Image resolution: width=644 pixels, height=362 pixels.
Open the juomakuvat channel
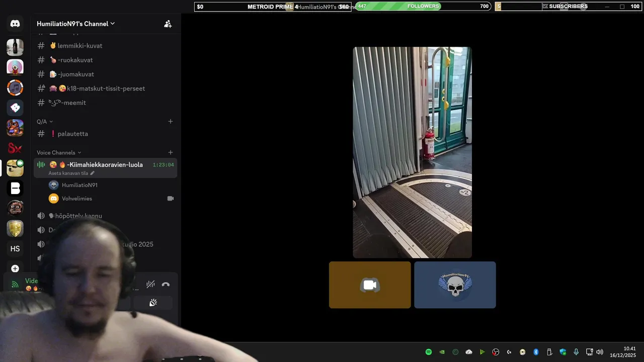105,74
